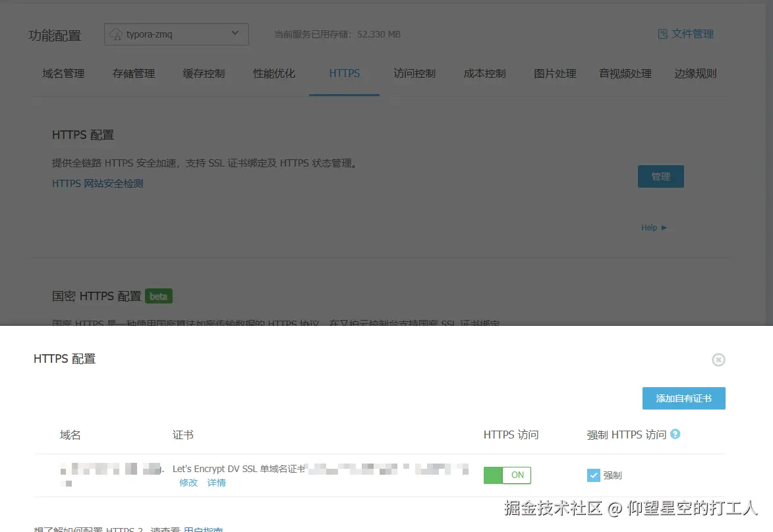Open HTTPS 网站安全检测 link

[x=98, y=183]
